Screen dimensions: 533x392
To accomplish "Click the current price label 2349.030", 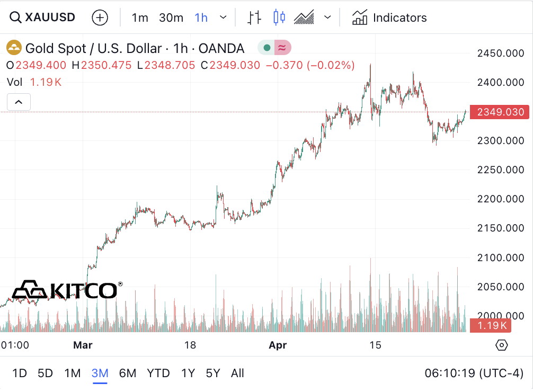I will [501, 112].
